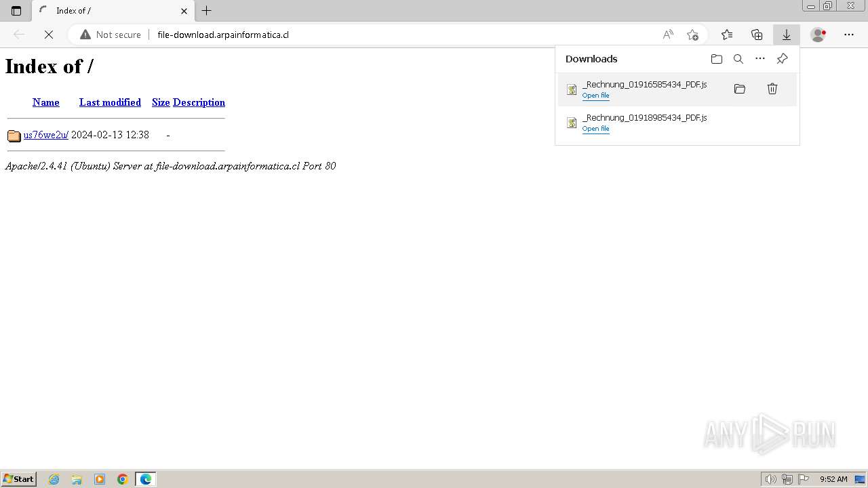Open a new tab with plus button

coord(207,10)
